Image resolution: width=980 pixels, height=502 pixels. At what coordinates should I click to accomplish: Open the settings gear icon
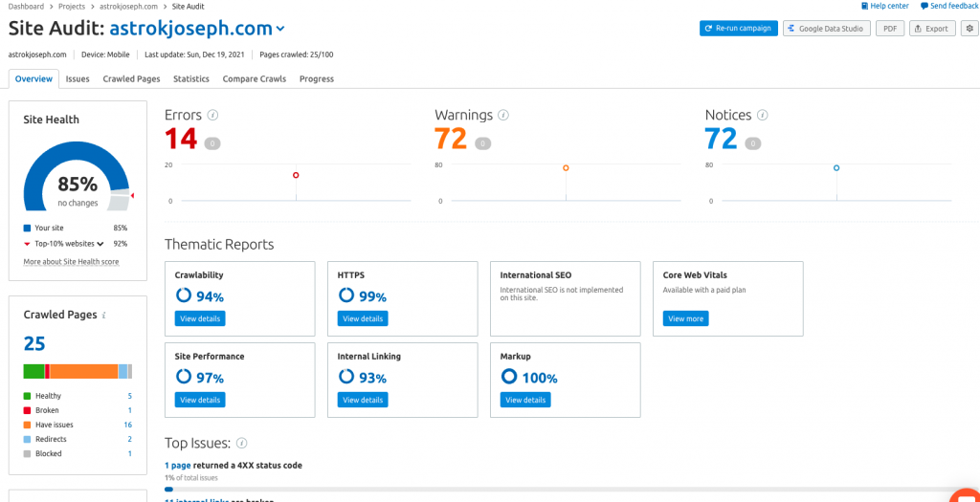tap(969, 28)
